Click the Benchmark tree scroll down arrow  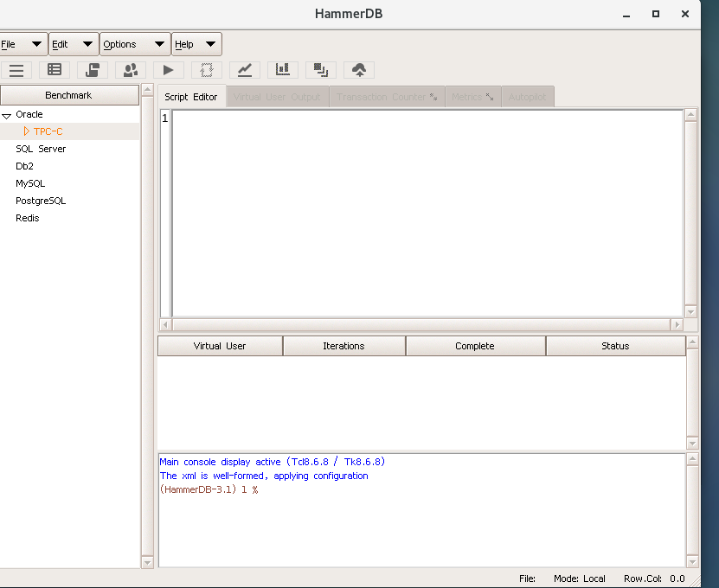pyautogui.click(x=147, y=562)
